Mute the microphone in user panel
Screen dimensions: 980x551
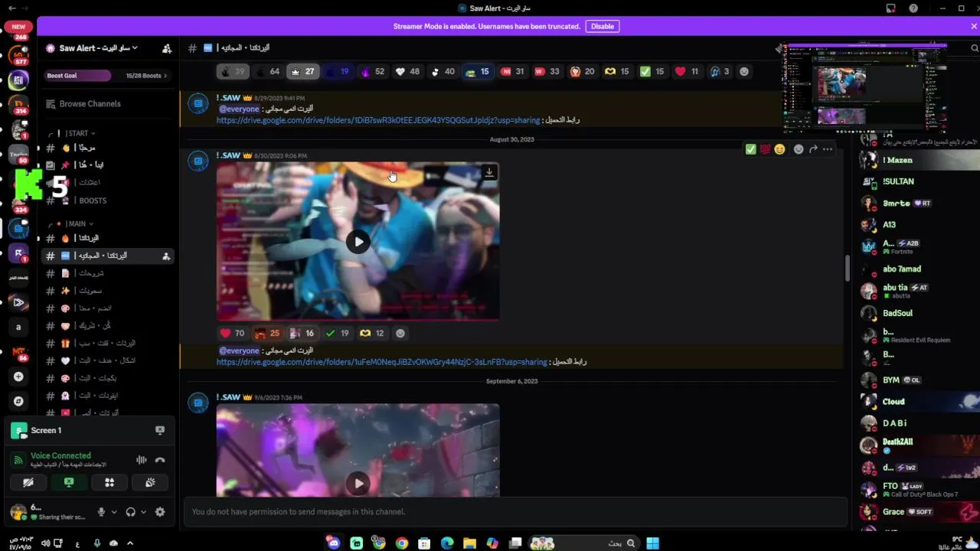[x=101, y=512]
